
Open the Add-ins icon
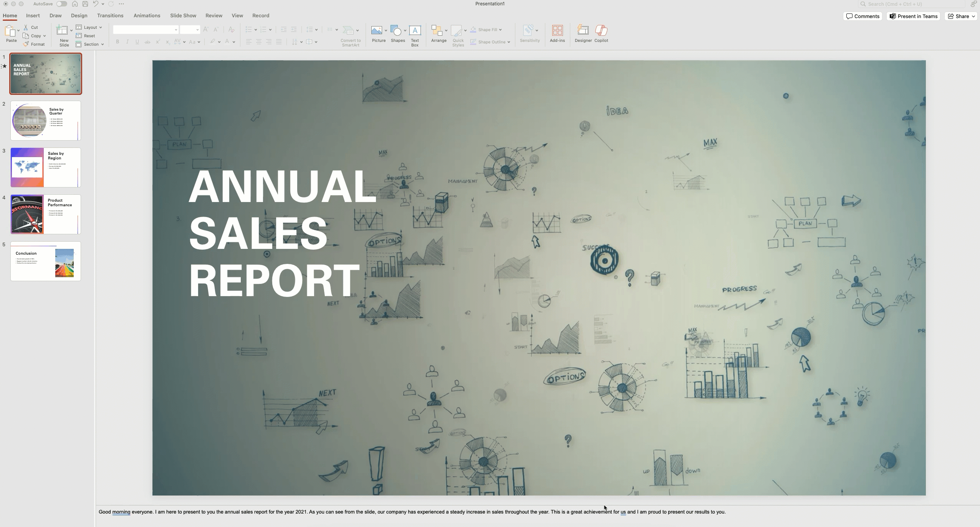[557, 30]
